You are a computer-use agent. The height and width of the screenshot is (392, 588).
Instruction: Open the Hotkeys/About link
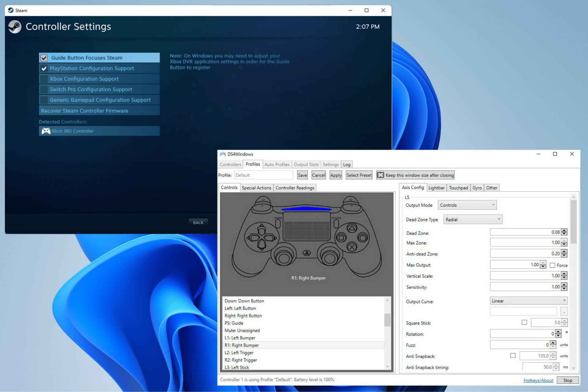pyautogui.click(x=538, y=380)
